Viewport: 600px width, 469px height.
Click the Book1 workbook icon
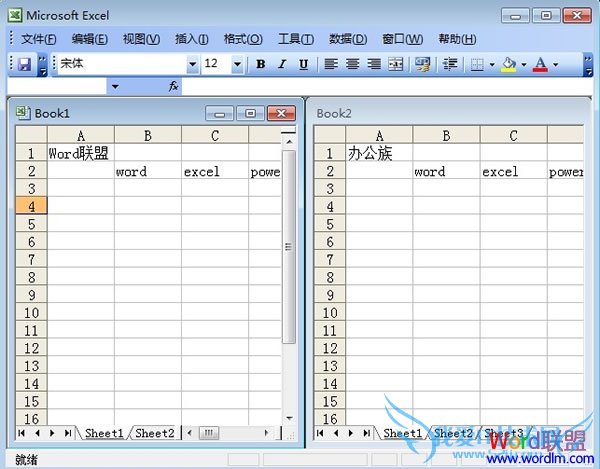pos(23,113)
